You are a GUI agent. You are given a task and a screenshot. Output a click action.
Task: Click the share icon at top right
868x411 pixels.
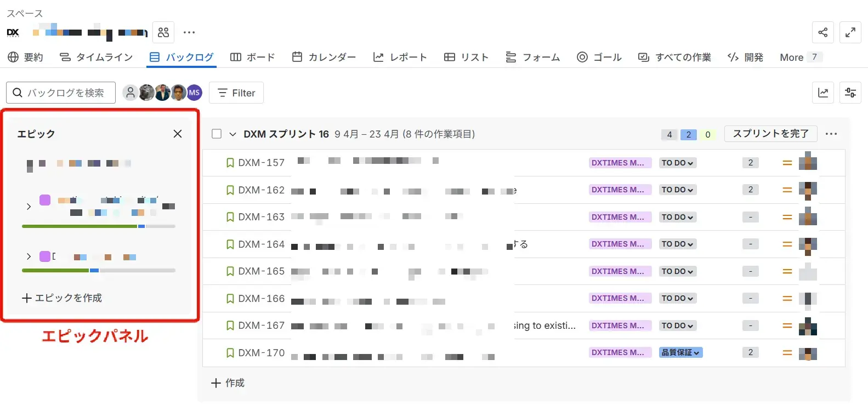pos(822,32)
